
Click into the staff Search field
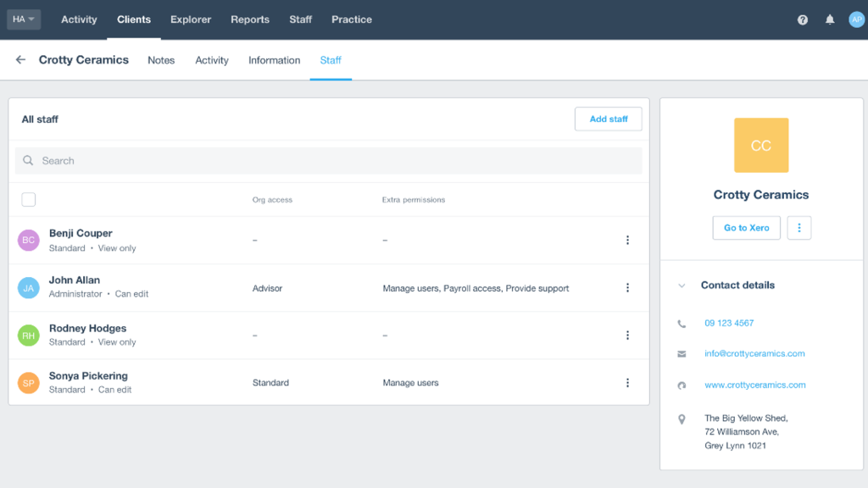328,160
